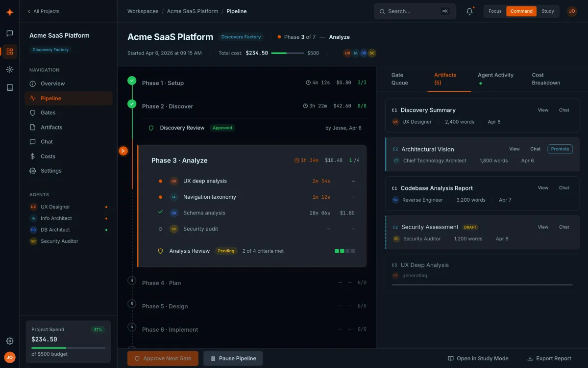Open the chat bubble icon in left rail
Image resolution: width=588 pixels, height=368 pixels.
(x=9, y=33)
